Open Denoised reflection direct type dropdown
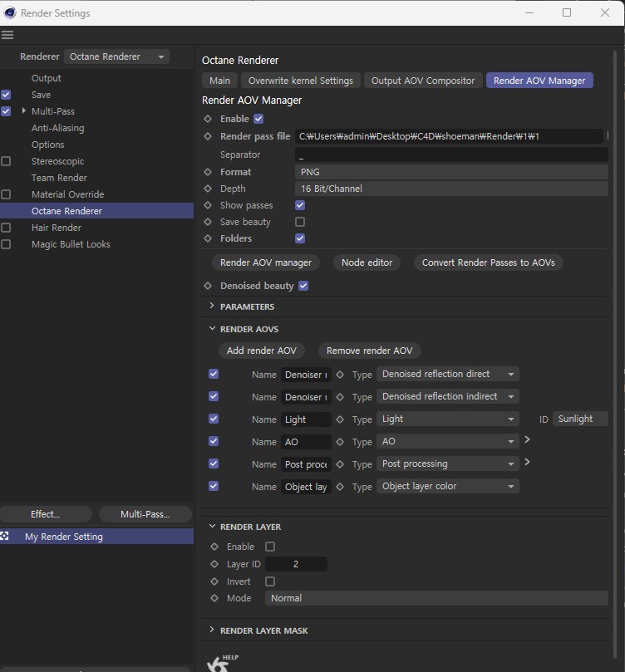Screen dimensions: 625x672 point(448,374)
